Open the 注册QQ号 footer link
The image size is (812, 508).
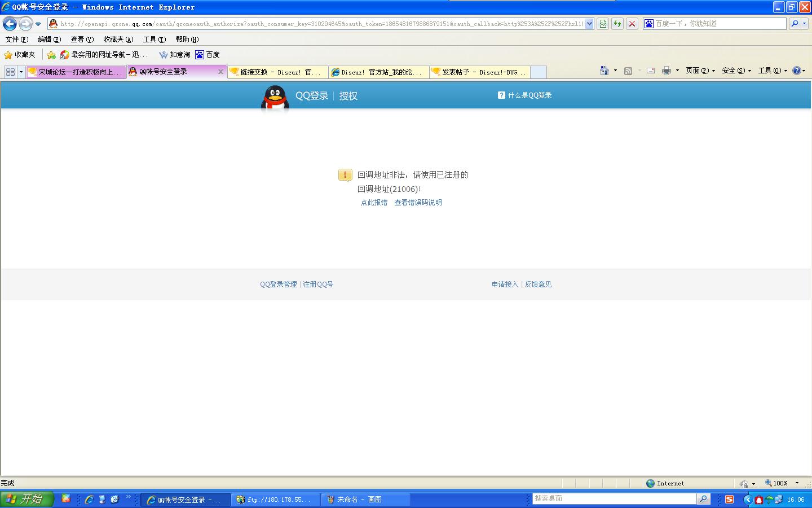pyautogui.click(x=318, y=284)
